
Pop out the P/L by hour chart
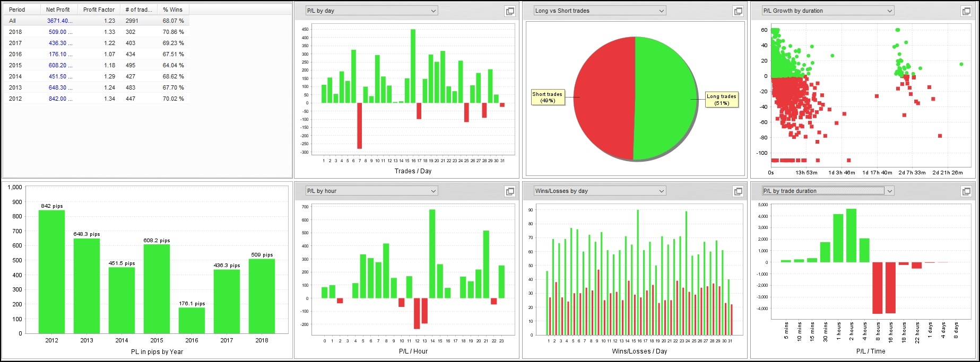click(510, 191)
